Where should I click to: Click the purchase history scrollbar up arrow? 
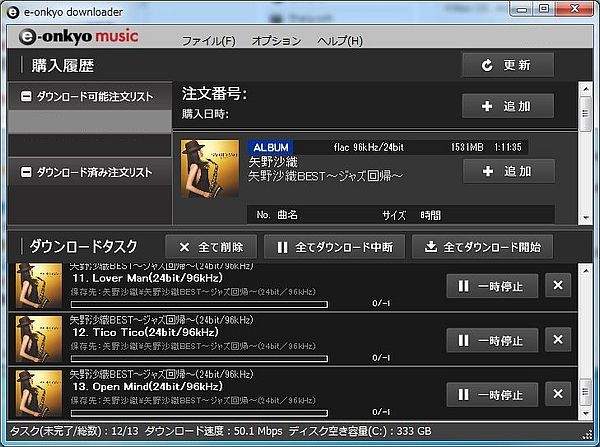point(585,90)
